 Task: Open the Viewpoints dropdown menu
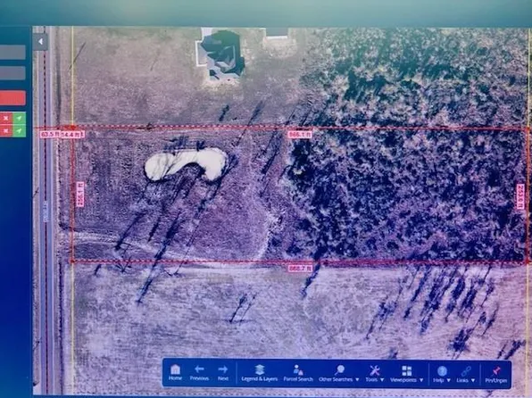click(406, 374)
